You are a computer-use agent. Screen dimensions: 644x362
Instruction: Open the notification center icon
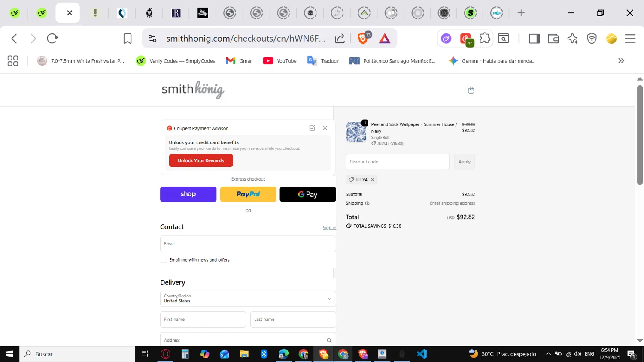[632, 354]
